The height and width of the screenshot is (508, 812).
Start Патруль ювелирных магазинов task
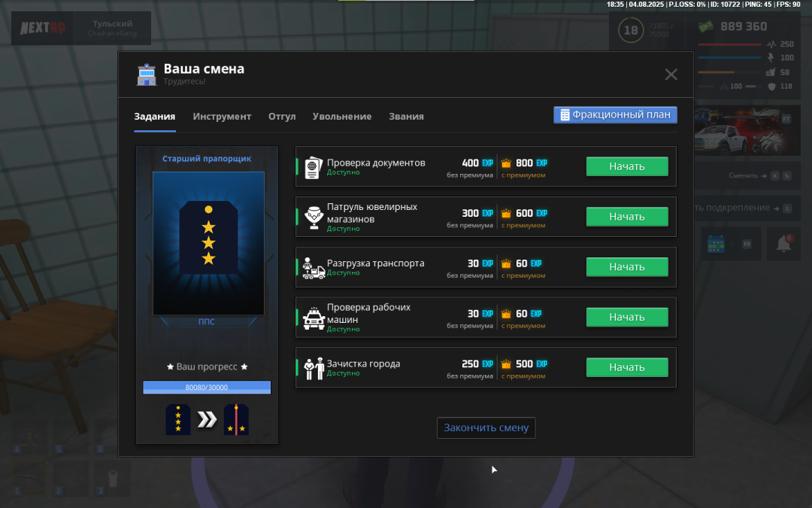pyautogui.click(x=627, y=217)
